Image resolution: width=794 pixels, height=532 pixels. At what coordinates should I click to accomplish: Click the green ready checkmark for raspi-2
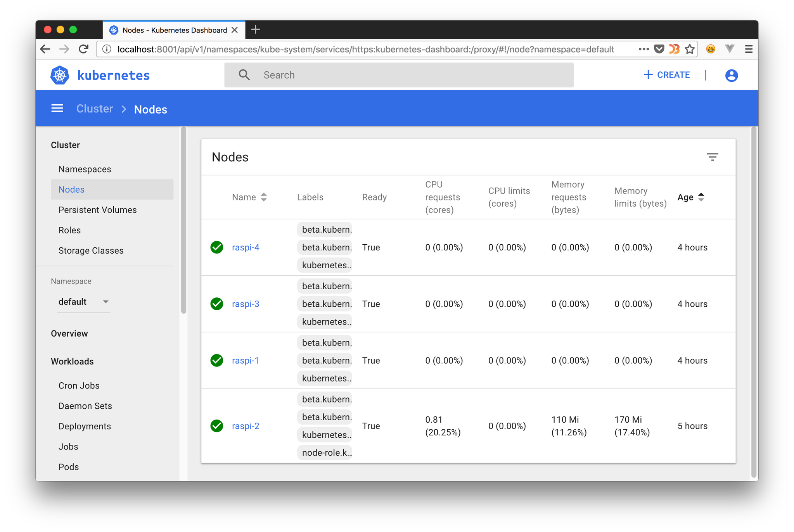pos(217,426)
